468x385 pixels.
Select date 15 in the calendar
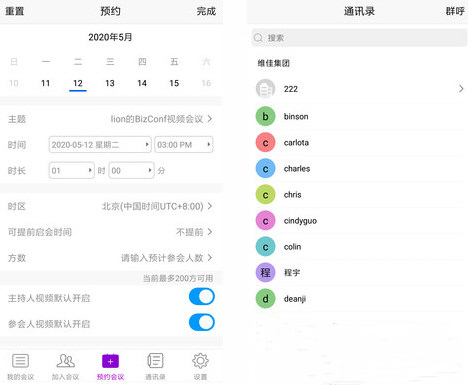tap(174, 83)
